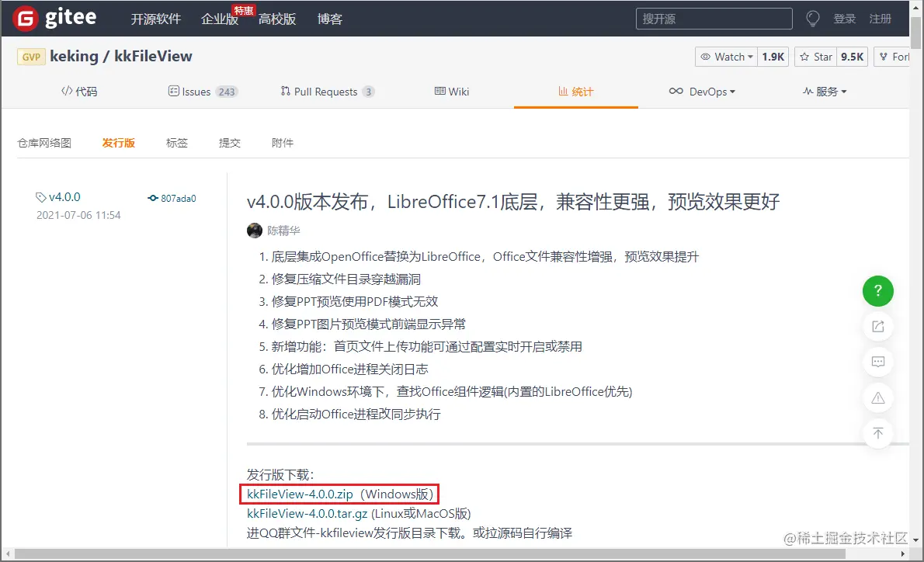924x562 pixels.
Task: Click the GVP badge
Action: (31, 57)
